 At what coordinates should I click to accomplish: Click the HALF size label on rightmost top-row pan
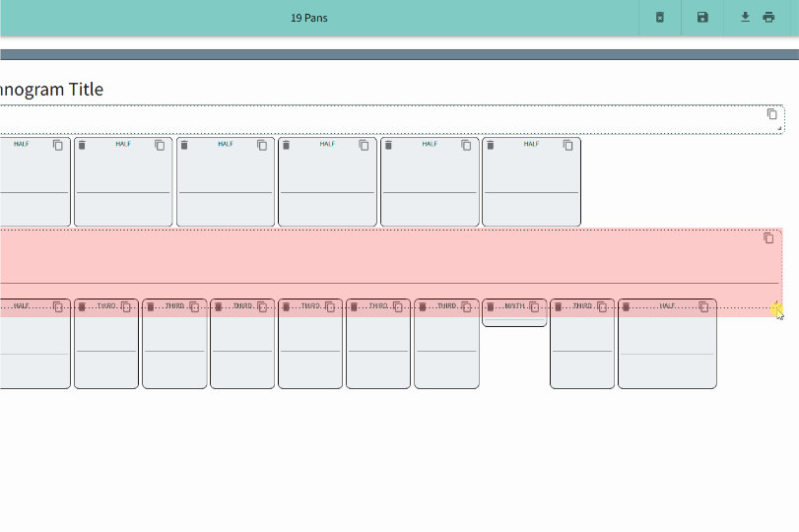point(531,144)
